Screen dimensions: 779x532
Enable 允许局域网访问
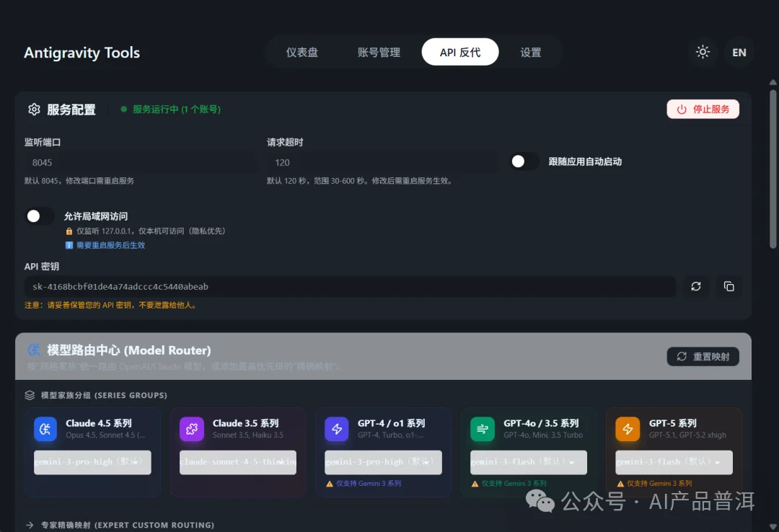pyautogui.click(x=40, y=216)
